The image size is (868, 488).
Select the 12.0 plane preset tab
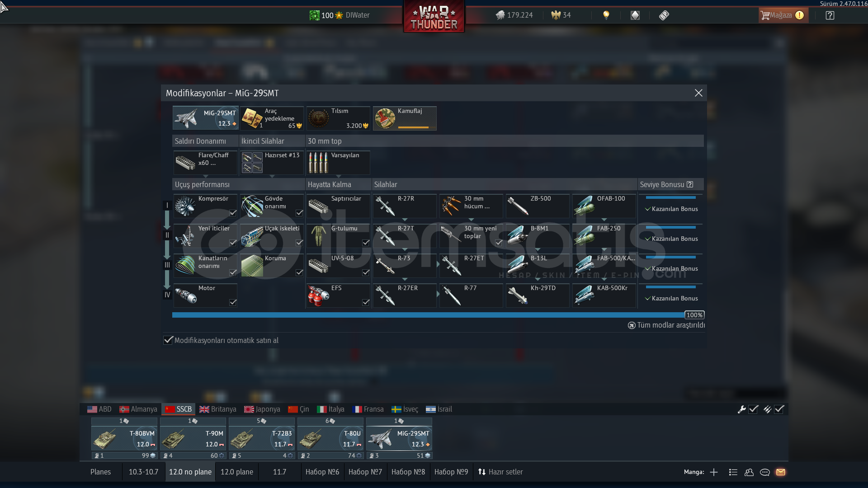237,472
